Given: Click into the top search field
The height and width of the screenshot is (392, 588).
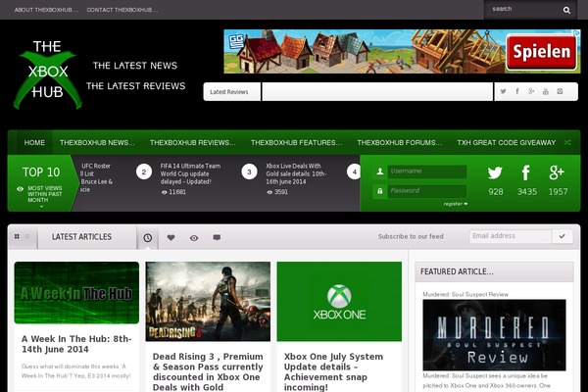Looking at the screenshot, I should coord(523,10).
